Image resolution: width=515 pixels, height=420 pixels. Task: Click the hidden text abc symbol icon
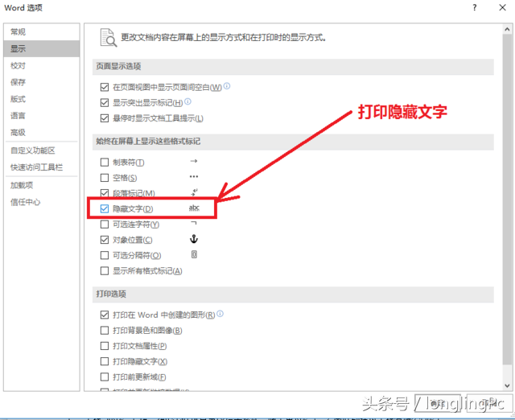(x=194, y=208)
